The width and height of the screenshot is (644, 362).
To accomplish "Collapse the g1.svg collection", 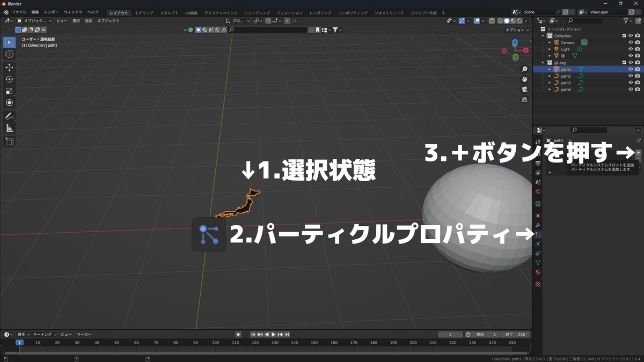I will click(543, 62).
